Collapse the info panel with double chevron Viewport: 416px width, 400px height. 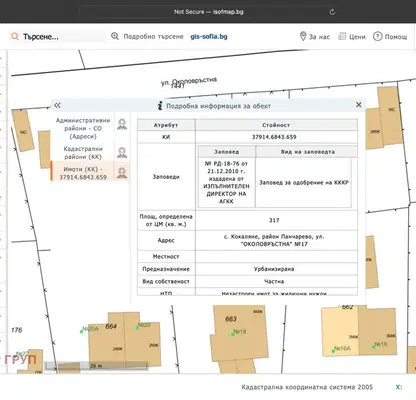pos(57,105)
